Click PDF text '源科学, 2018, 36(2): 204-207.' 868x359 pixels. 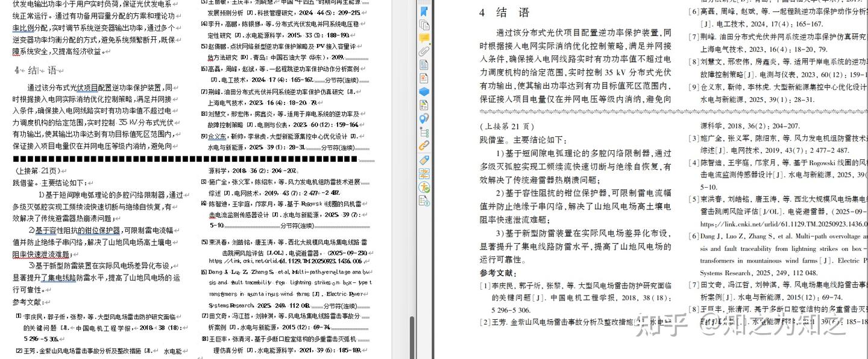[750, 126]
